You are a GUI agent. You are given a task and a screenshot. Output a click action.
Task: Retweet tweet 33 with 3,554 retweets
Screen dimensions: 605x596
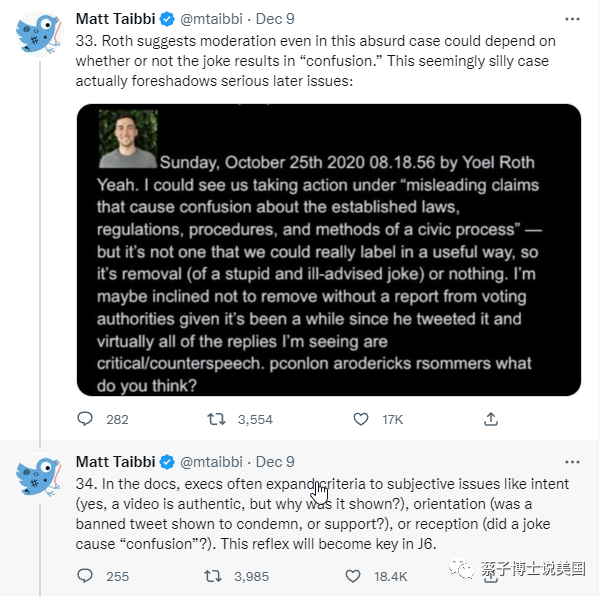pyautogui.click(x=216, y=419)
